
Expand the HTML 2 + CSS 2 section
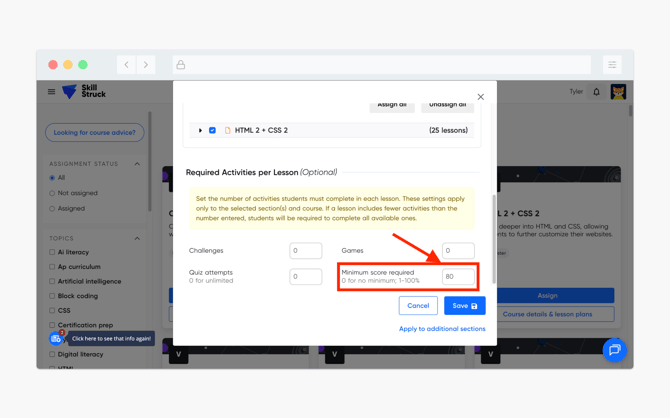click(x=200, y=130)
